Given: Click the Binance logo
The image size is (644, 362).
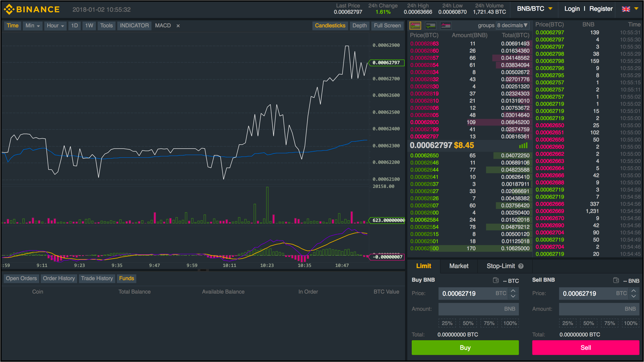Looking at the screenshot, I should coord(32,9).
